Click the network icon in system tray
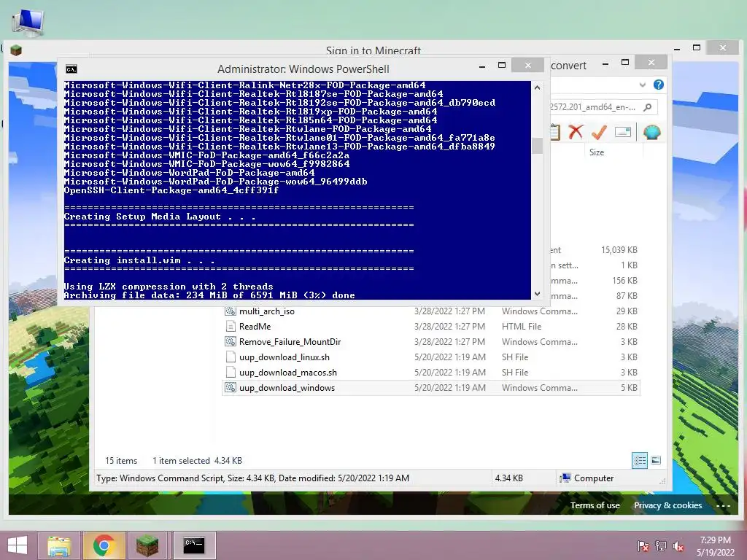 coord(660,546)
